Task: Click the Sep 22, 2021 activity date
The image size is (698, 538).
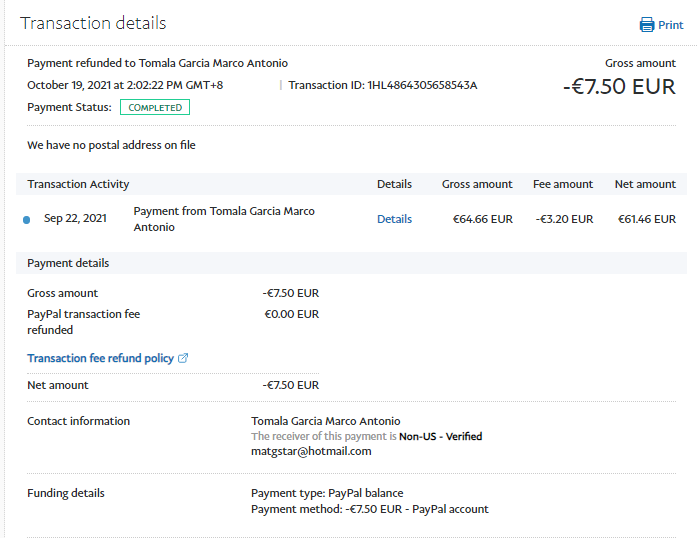Action: [x=76, y=219]
